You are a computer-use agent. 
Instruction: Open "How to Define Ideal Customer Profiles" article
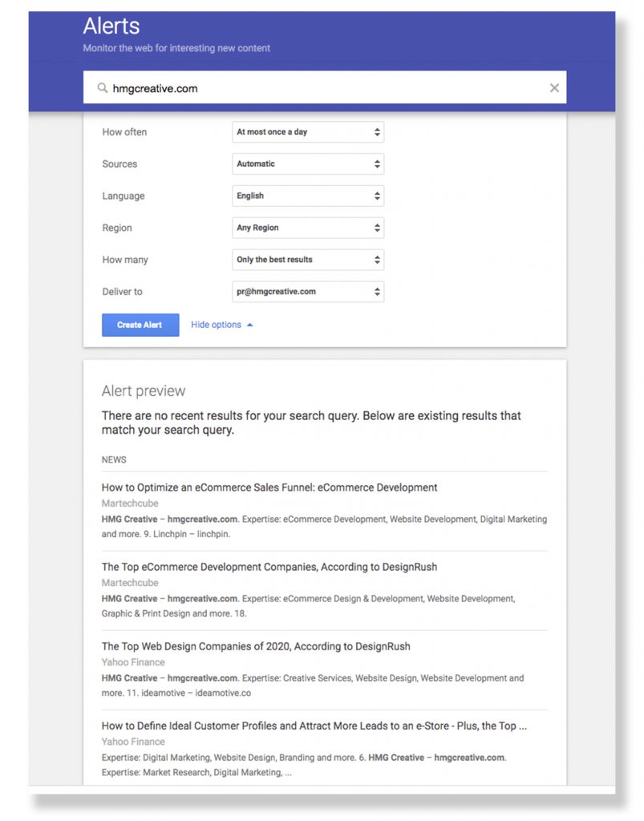[x=314, y=726]
